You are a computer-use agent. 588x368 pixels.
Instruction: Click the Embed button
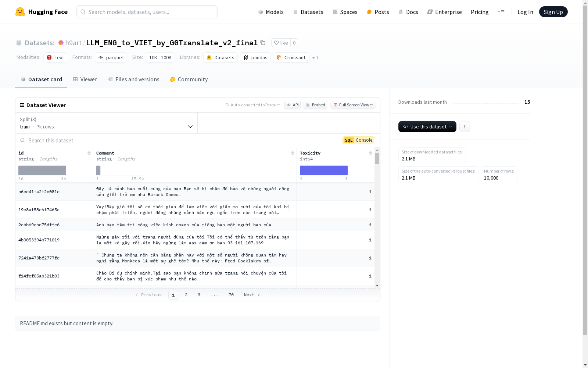tap(315, 105)
